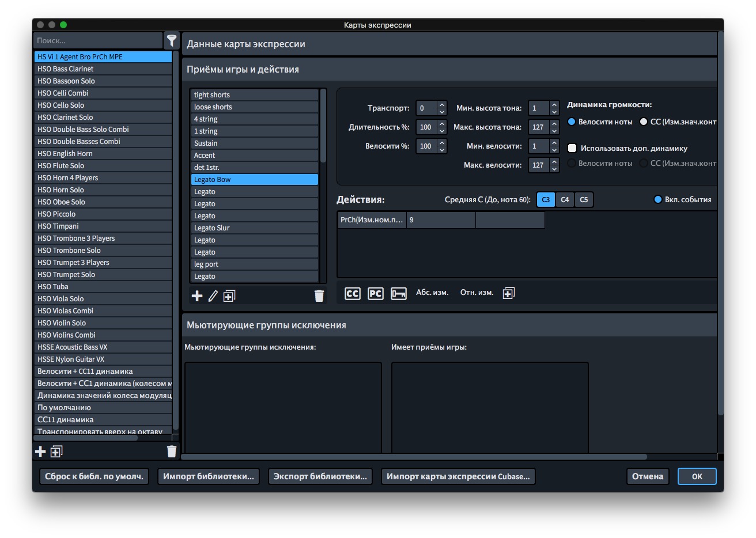Delete the selected playing technique
Screen dimensions: 756x538
coord(319,295)
